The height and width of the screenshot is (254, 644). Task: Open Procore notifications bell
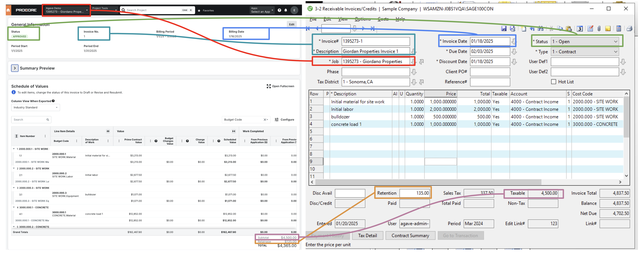pos(286,10)
